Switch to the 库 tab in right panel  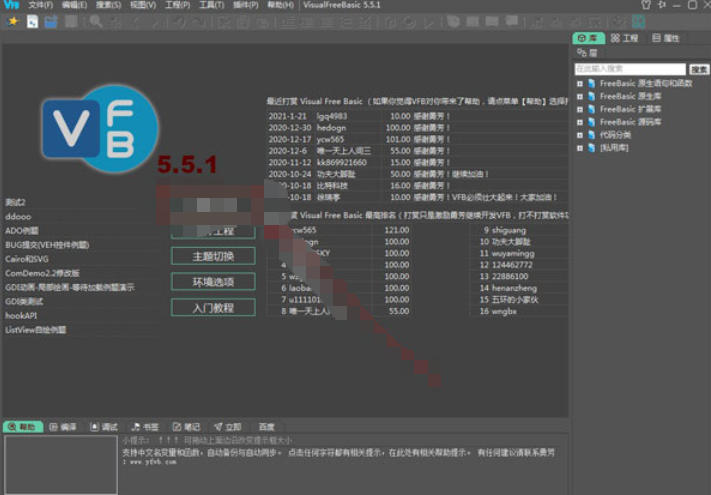click(x=589, y=38)
